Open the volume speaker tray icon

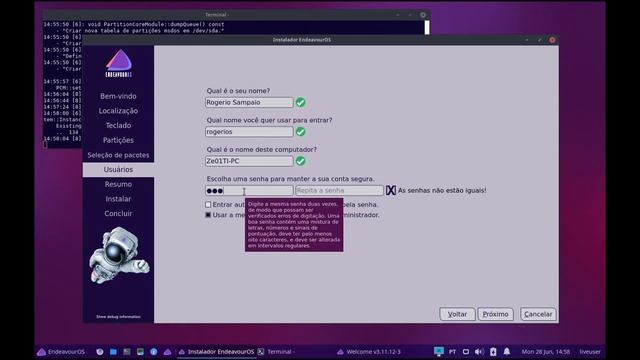(x=479, y=352)
